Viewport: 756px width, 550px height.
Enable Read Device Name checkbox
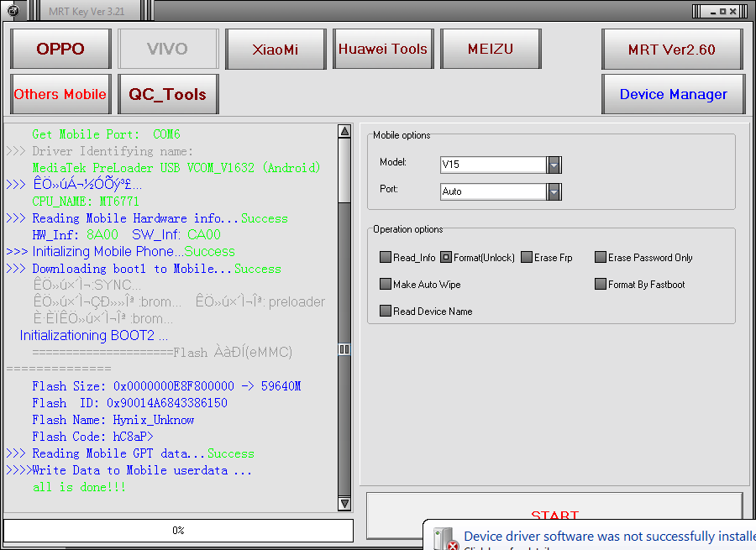[x=386, y=311]
